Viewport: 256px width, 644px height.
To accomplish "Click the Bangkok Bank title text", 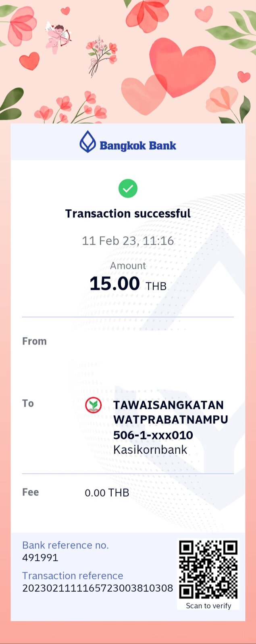I will [x=138, y=146].
